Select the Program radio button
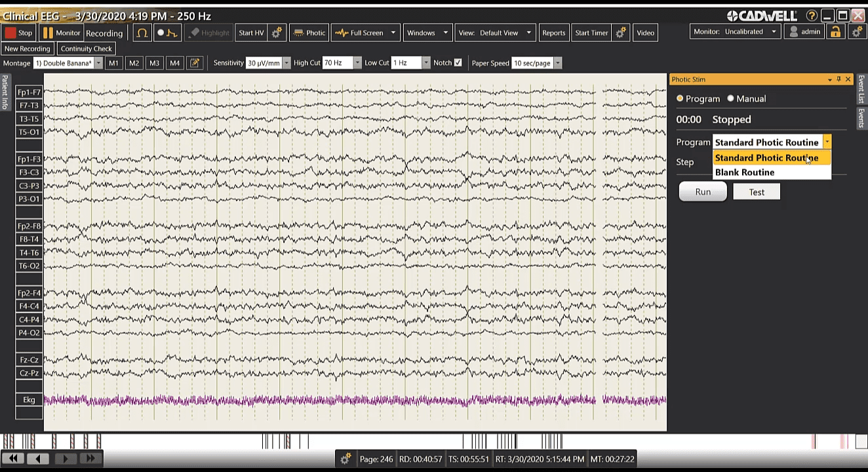The image size is (868, 472). (x=680, y=98)
